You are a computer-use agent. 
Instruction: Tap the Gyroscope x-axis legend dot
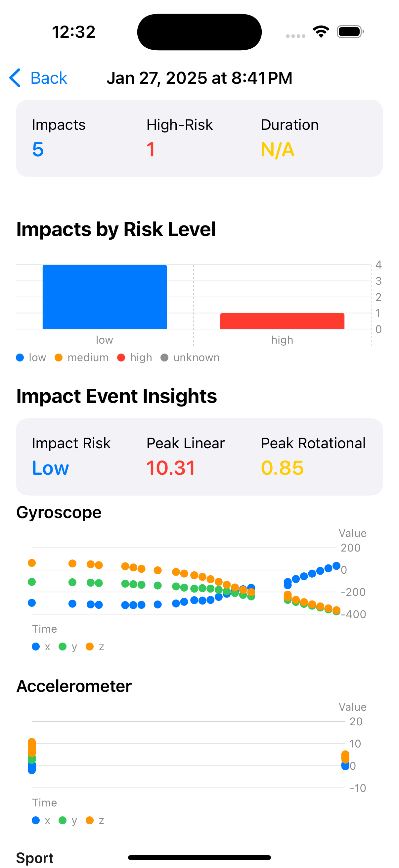pos(36,647)
